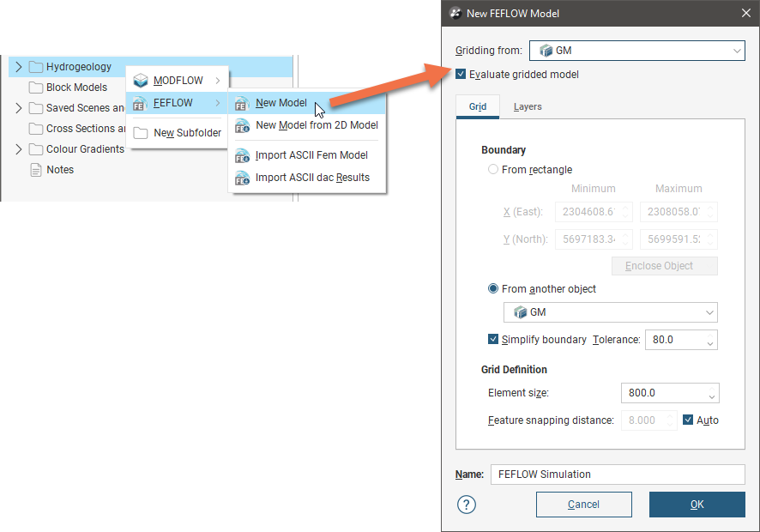The width and height of the screenshot is (760, 532).
Task: Click the help question mark icon
Action: 466,505
